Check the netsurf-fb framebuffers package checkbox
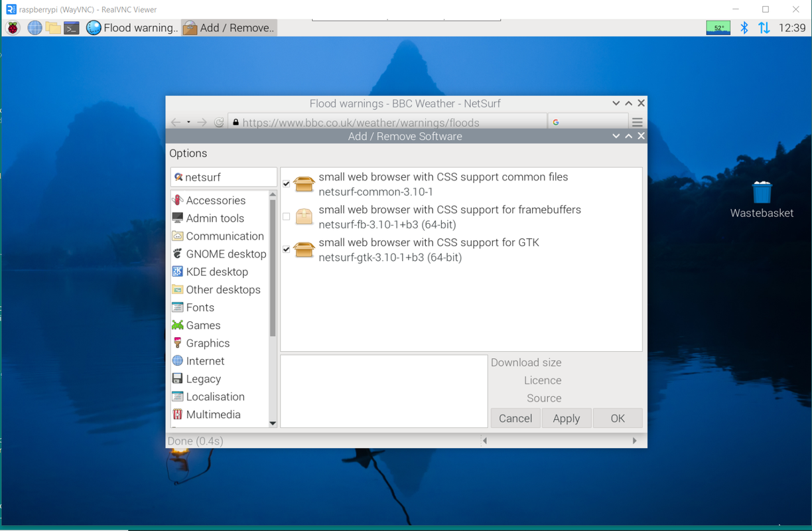The width and height of the screenshot is (812, 531). (287, 216)
